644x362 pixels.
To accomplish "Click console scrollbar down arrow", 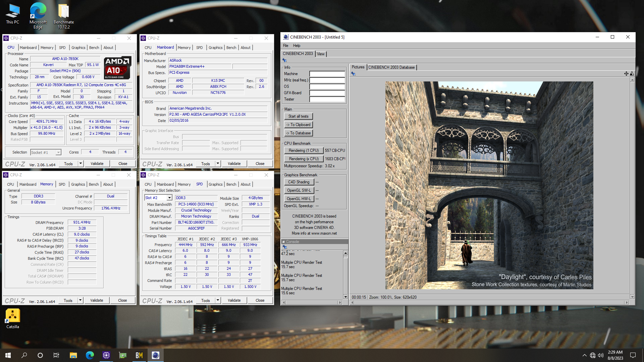I will [x=345, y=297].
